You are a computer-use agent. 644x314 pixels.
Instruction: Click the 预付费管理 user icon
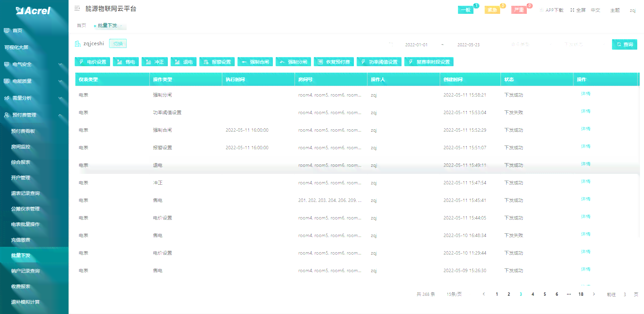coord(7,115)
